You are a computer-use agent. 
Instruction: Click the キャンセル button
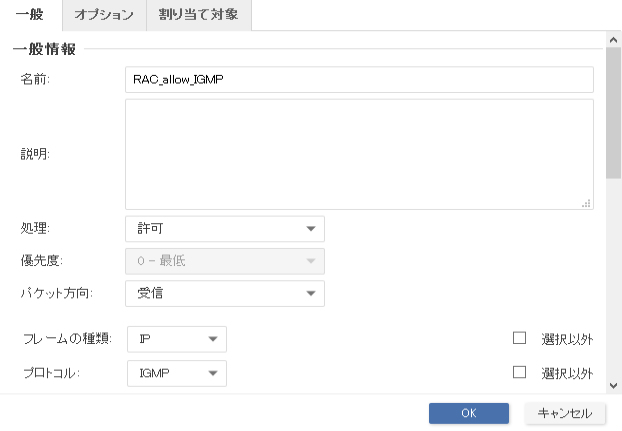[x=564, y=413]
